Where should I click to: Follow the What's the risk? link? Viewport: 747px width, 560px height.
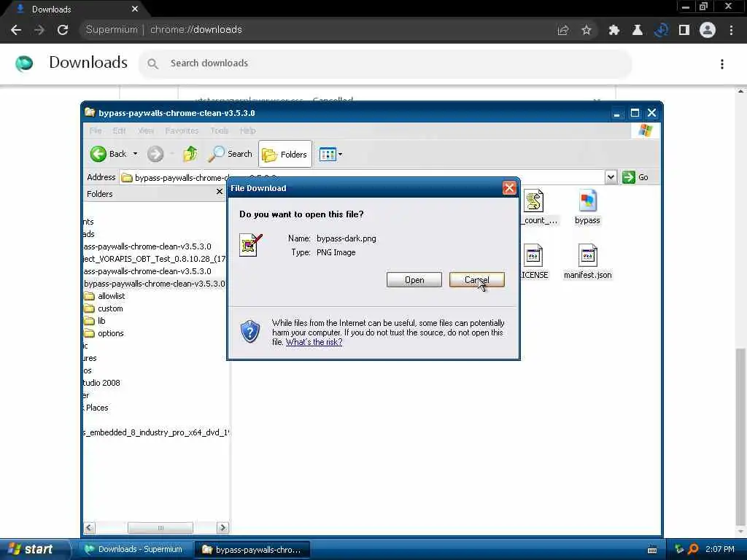(314, 342)
